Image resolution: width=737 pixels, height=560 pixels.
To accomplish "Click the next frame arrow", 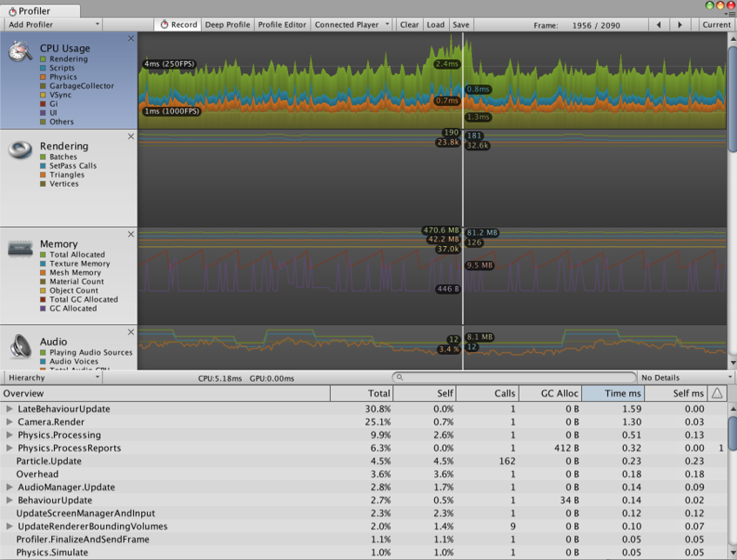I will point(680,24).
